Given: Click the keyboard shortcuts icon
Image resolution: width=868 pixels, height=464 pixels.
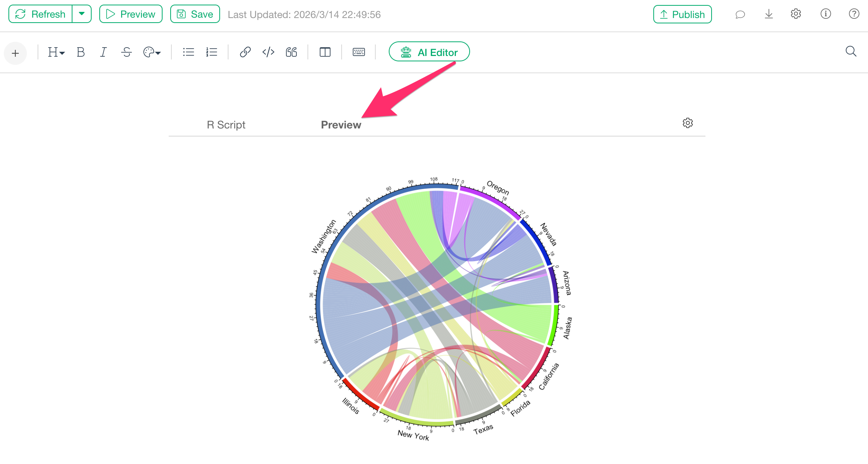Looking at the screenshot, I should (x=358, y=52).
